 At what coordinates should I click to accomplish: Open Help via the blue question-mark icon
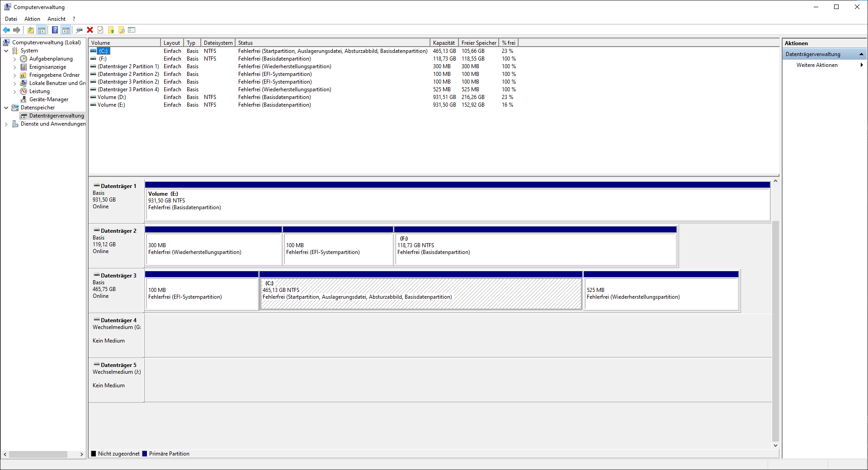tap(55, 30)
